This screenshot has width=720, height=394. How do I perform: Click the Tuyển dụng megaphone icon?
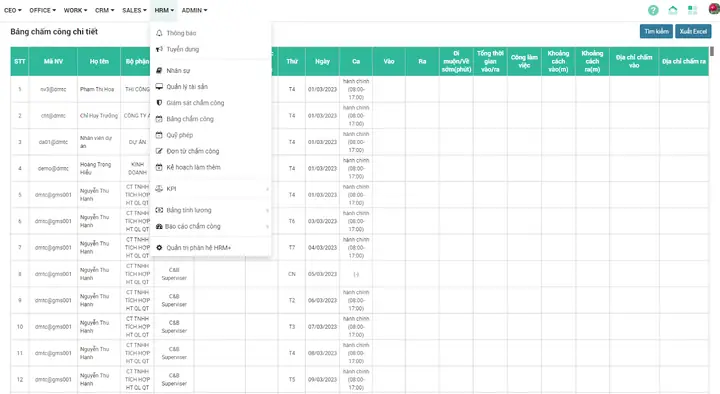[x=159, y=49]
